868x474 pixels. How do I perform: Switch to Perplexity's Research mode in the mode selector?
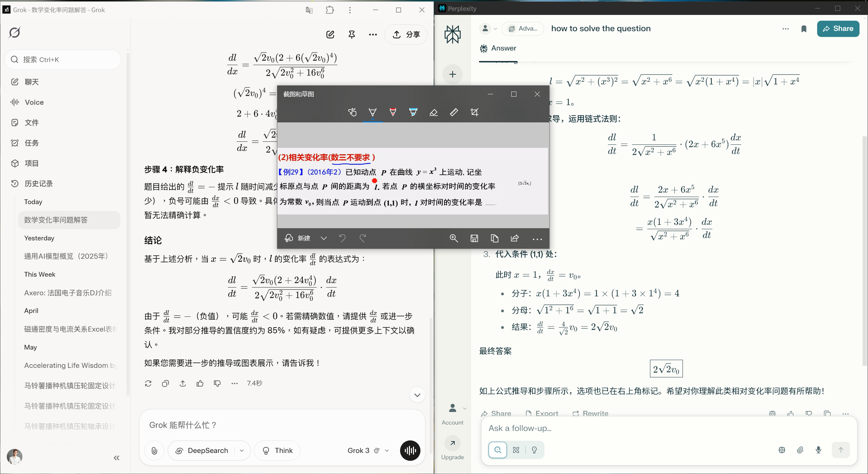(516, 450)
